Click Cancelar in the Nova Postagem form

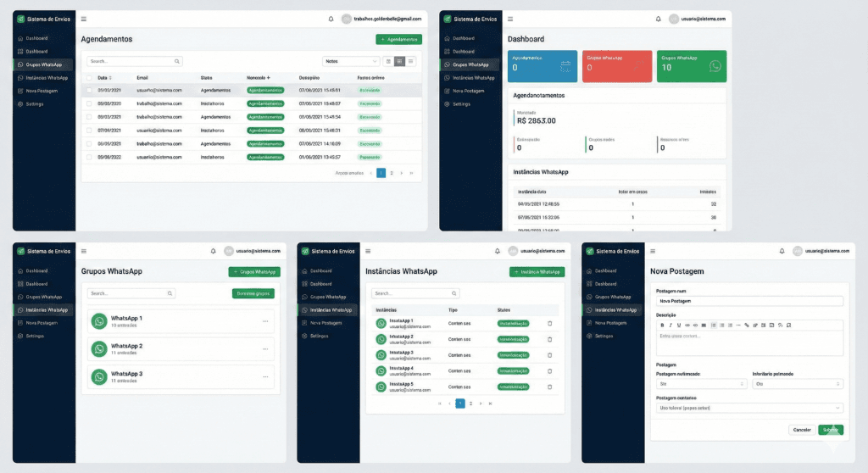click(802, 430)
